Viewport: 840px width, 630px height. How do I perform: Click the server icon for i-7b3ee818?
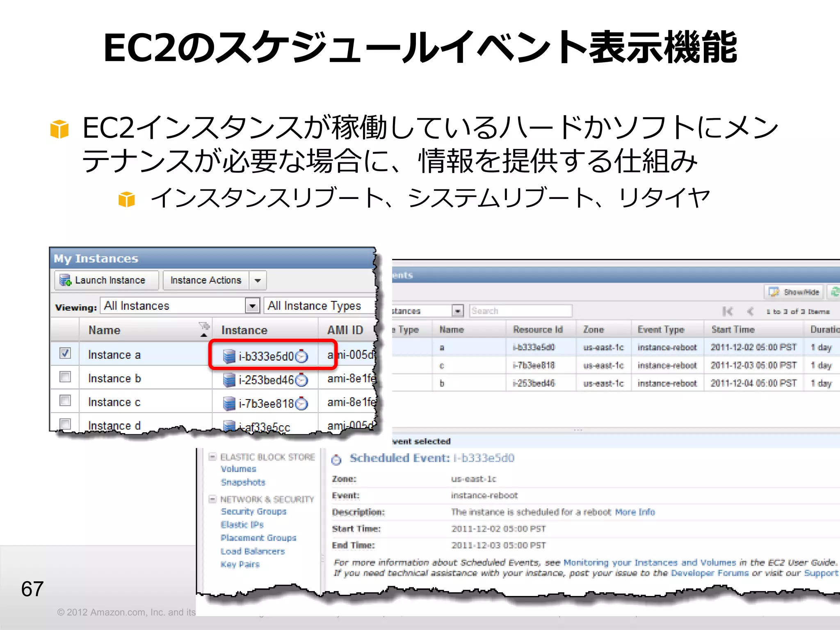(x=229, y=404)
